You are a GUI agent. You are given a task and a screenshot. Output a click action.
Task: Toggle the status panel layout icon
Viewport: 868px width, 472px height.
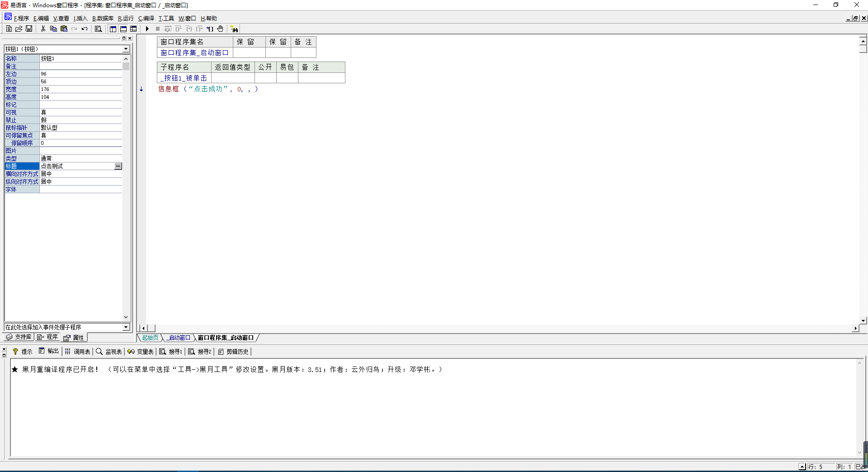123,29
